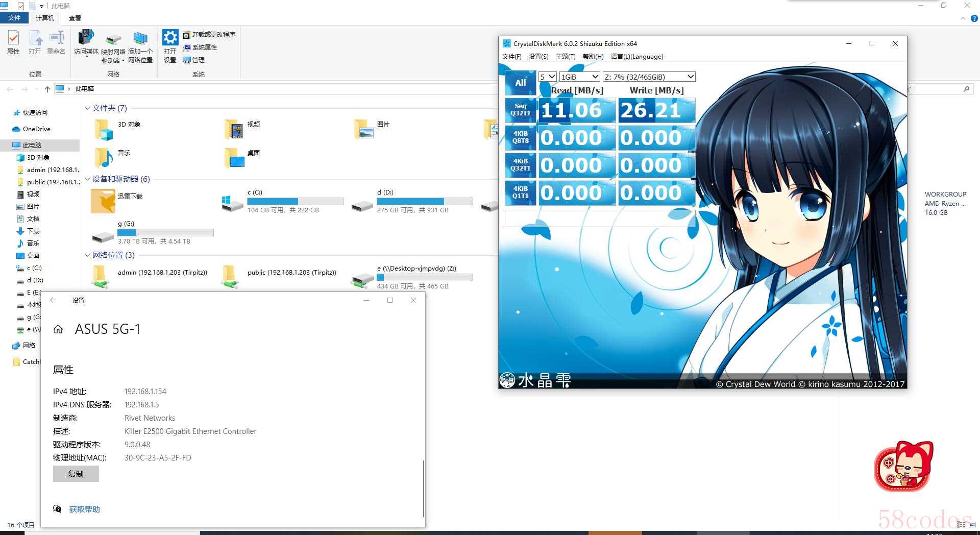The image size is (980, 535).
Task: Click the 复制 button in Settings
Action: pyautogui.click(x=76, y=474)
